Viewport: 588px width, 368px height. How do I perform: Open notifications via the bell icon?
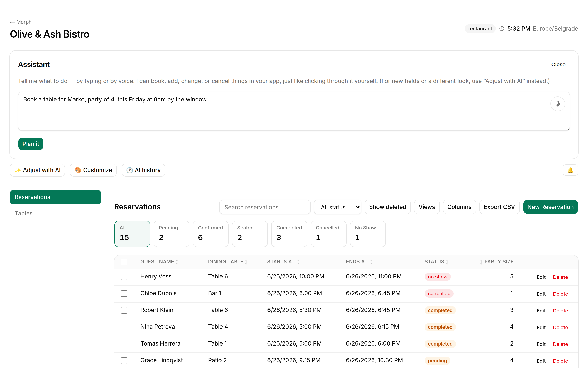tap(570, 170)
